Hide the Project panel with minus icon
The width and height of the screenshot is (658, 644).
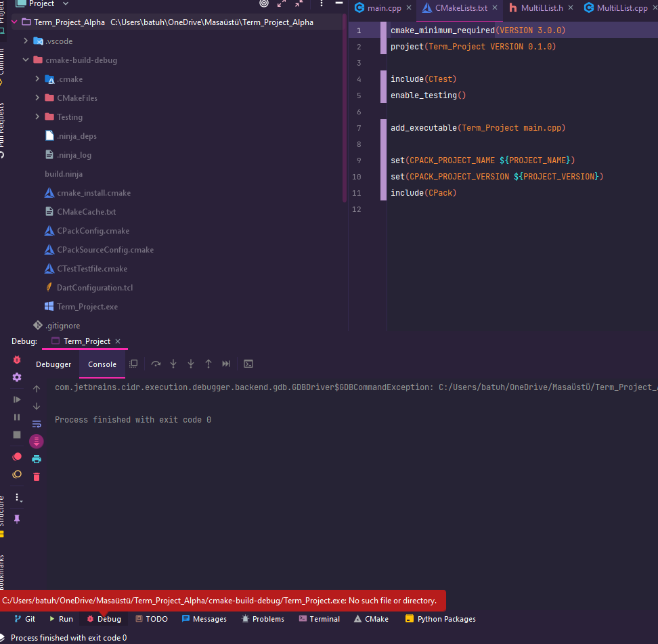(339, 3)
